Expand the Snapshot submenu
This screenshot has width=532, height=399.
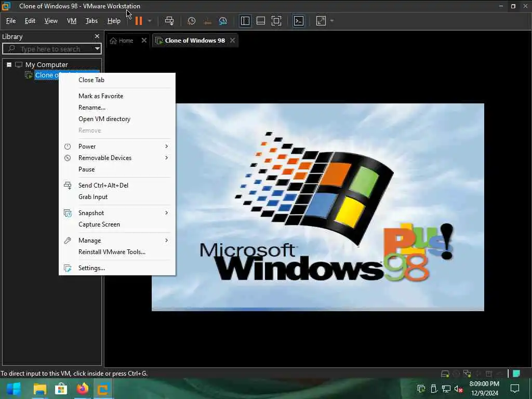[x=117, y=212]
